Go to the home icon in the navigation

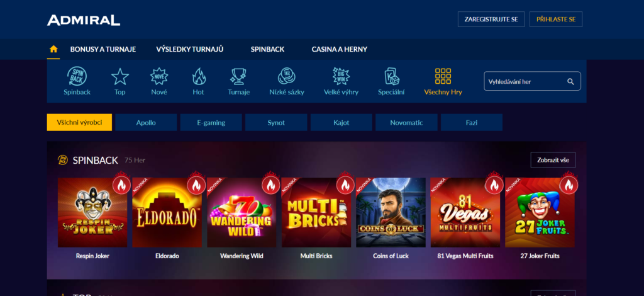tap(53, 49)
